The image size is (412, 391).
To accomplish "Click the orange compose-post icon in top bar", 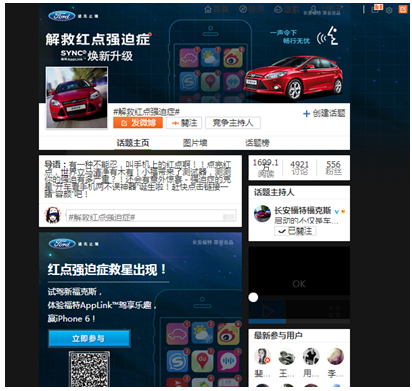I will pyautogui.click(x=403, y=9).
